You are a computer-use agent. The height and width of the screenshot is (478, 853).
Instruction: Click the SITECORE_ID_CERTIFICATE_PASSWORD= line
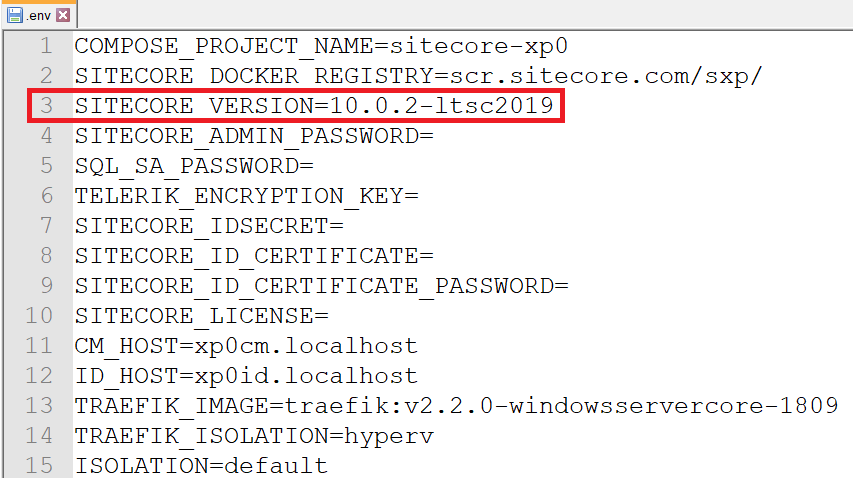pos(321,286)
